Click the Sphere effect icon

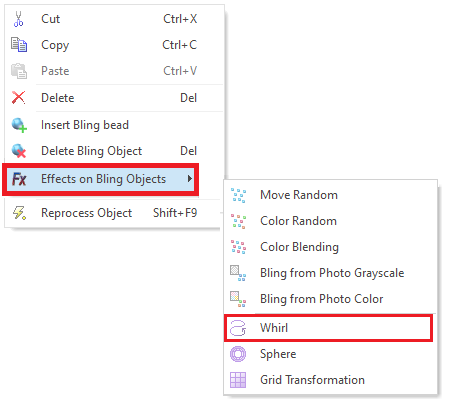pos(238,354)
